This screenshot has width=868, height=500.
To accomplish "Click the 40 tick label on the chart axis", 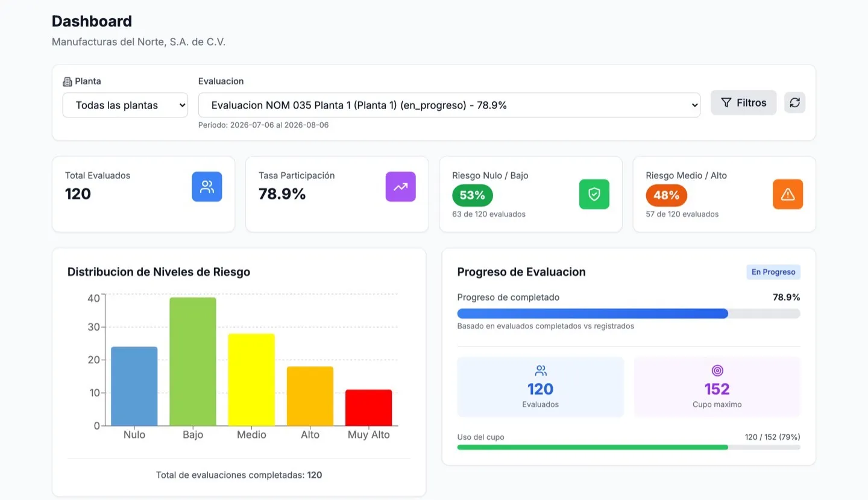I will coord(93,298).
